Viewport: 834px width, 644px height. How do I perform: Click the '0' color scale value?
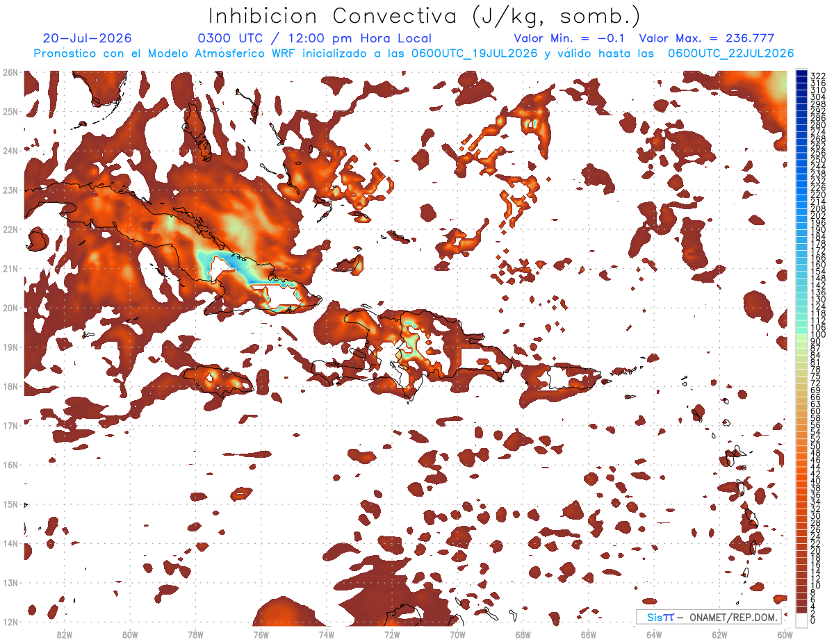[x=813, y=620]
